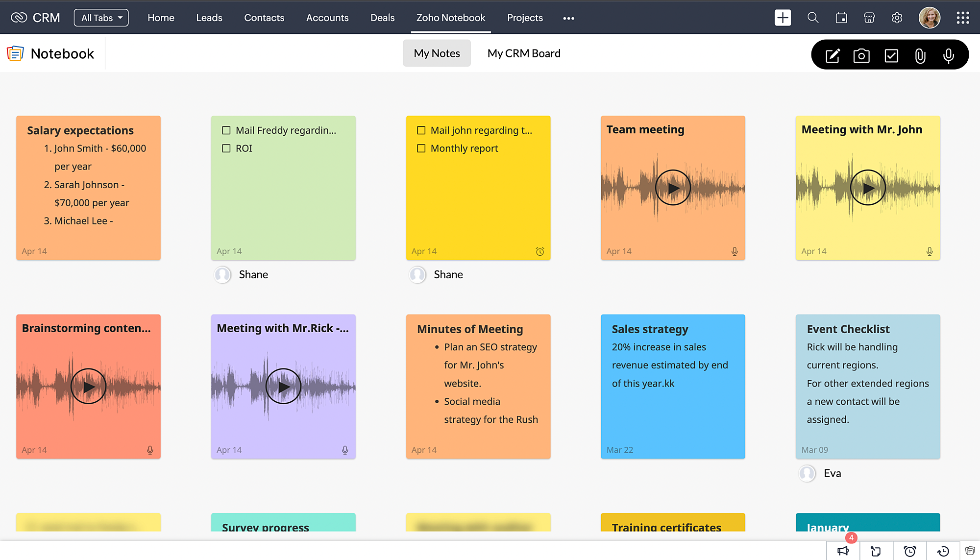Click the quick create plus button

783,18
